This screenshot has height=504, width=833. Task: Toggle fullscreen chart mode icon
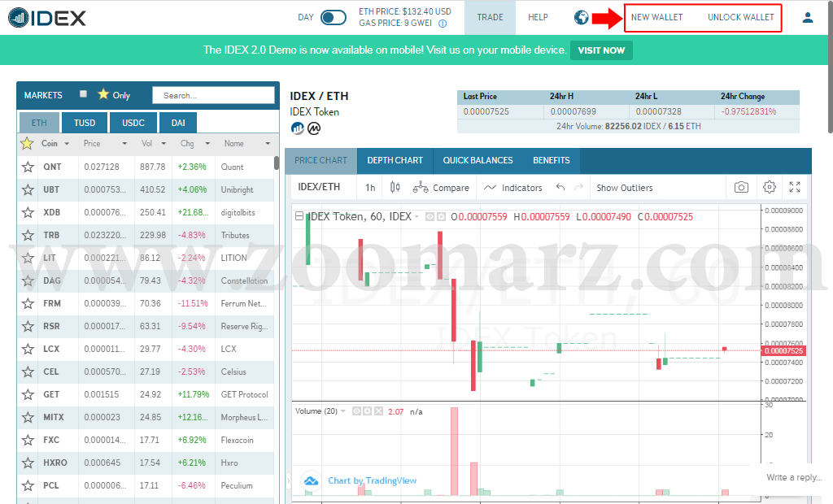coord(795,187)
